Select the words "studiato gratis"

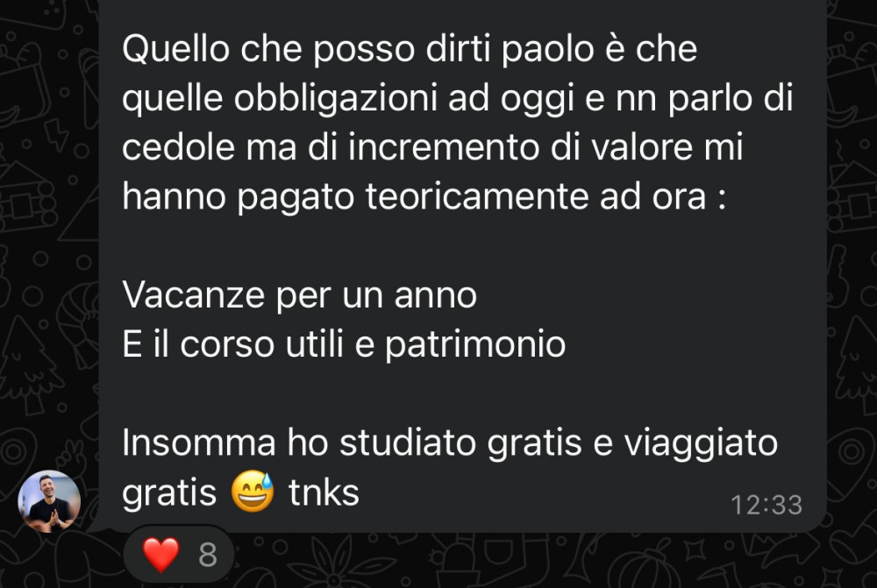coord(461,443)
